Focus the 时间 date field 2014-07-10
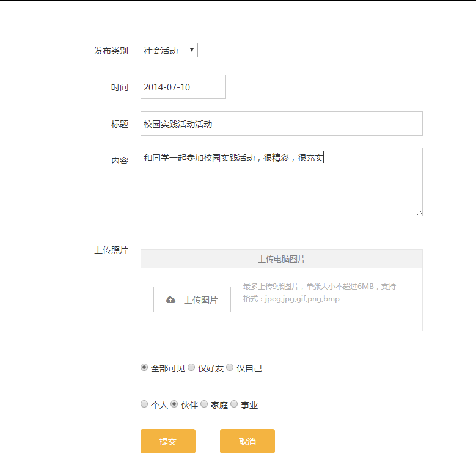Screen dimensions: 476x468 point(183,87)
